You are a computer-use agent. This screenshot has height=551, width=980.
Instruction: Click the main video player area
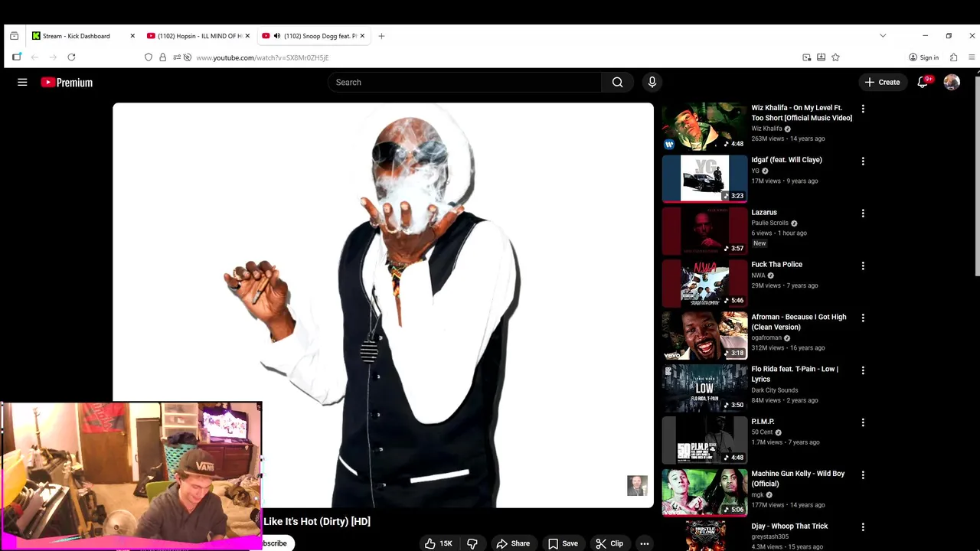pyautogui.click(x=383, y=305)
